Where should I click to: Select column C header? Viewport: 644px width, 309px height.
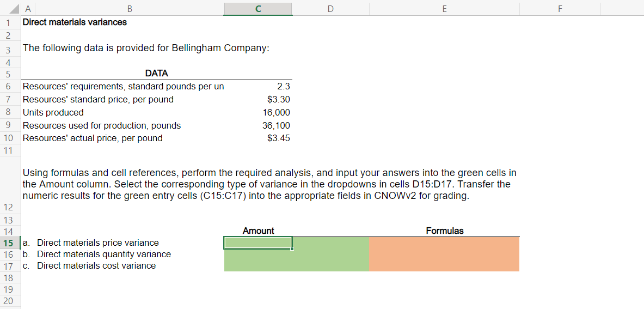point(257,8)
